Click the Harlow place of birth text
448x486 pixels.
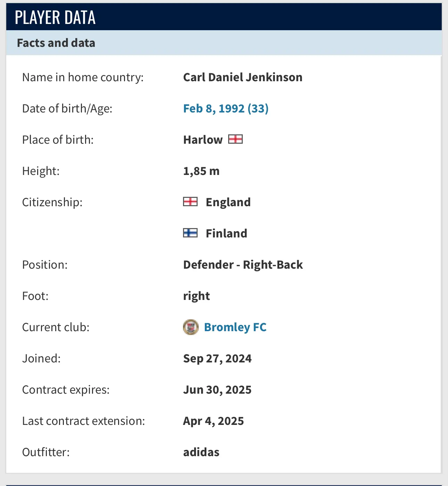(x=203, y=140)
